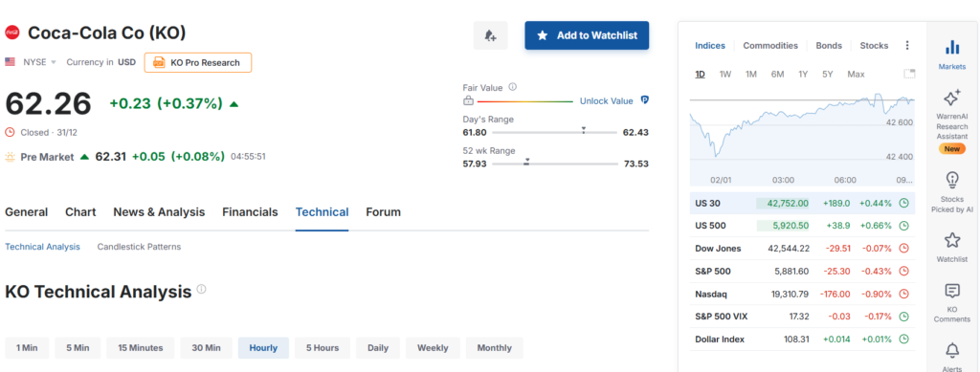Select Stocks market tab
This screenshot has height=372, width=980.
(x=874, y=46)
